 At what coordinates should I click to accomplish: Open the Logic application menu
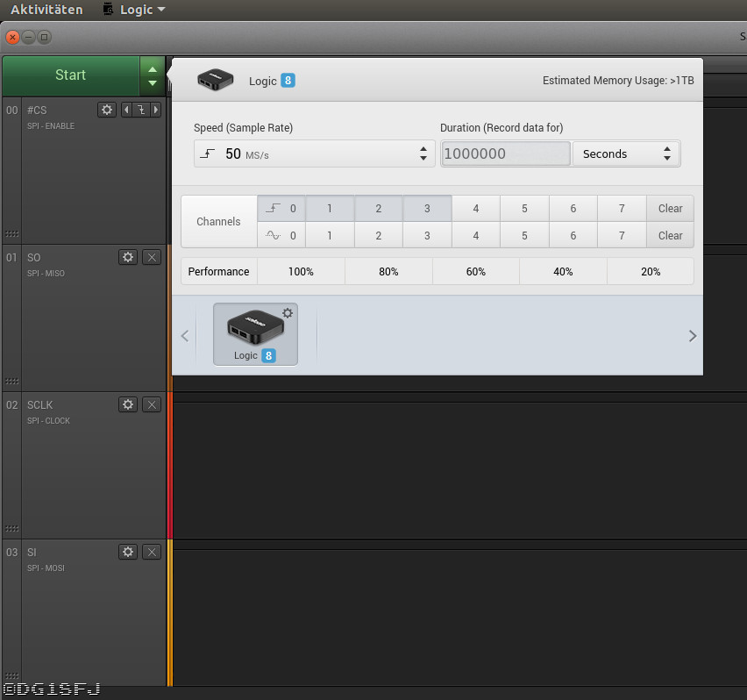pos(134,10)
